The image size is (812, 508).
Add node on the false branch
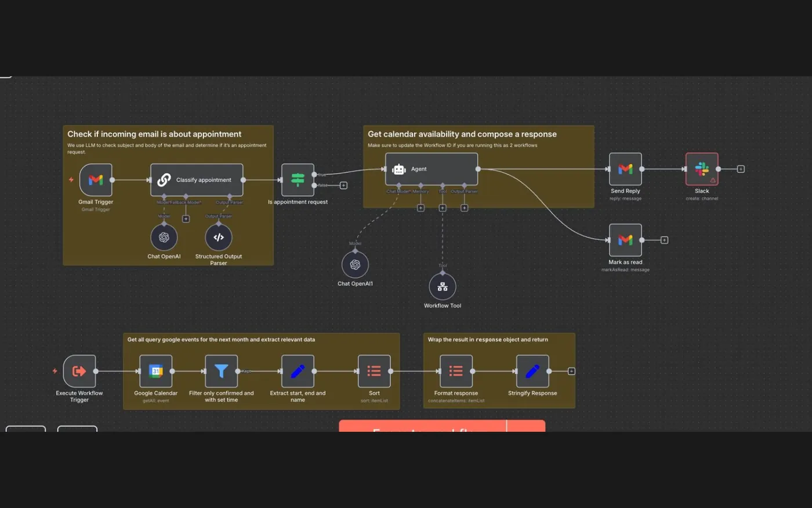(x=343, y=185)
